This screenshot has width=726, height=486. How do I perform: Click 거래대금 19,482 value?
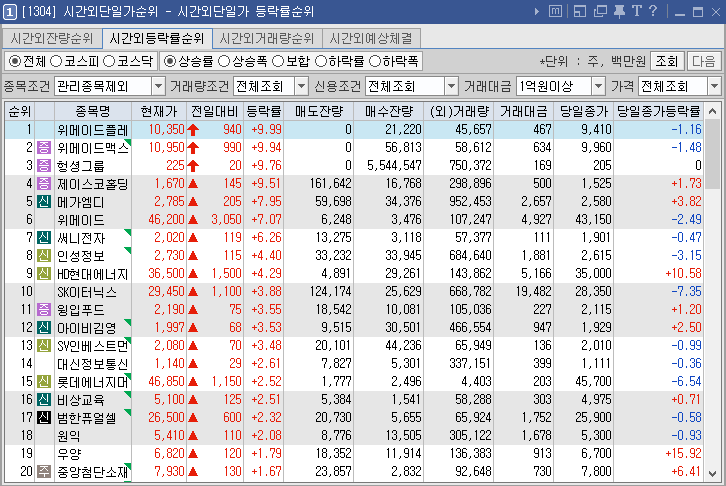pos(533,292)
